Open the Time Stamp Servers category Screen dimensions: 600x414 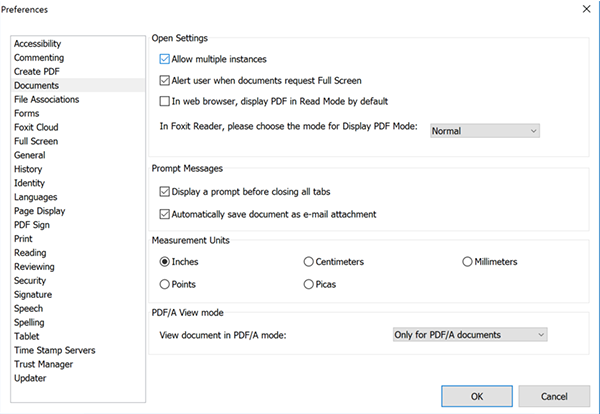click(78, 350)
